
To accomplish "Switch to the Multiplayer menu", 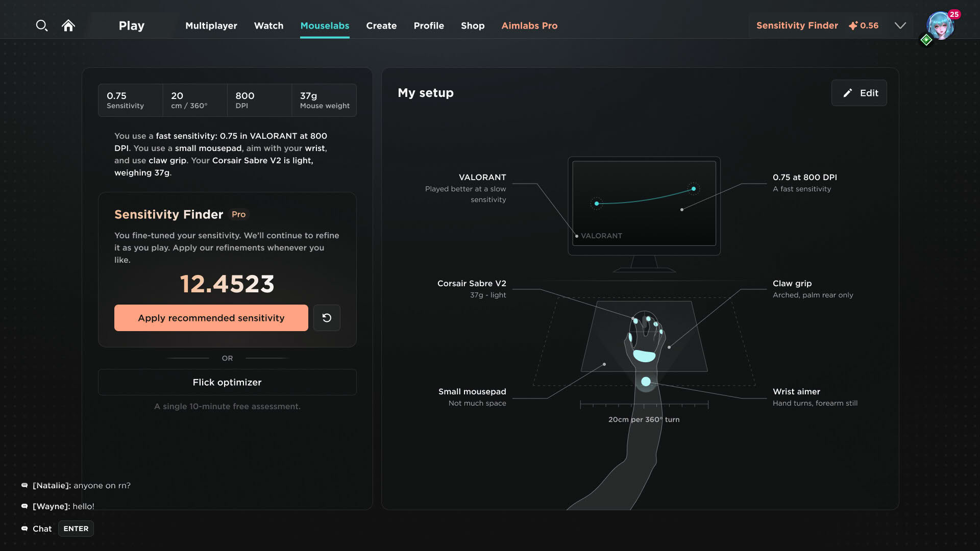I will point(211,26).
